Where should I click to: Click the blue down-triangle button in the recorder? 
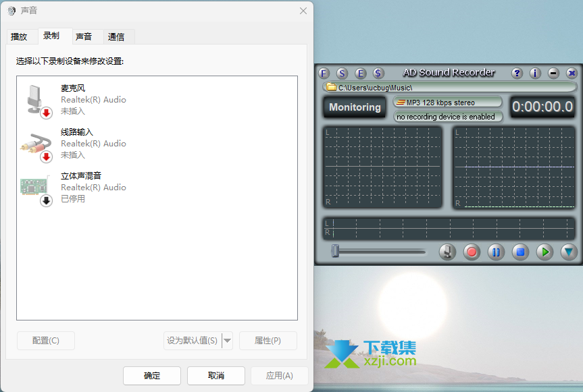[x=569, y=252]
